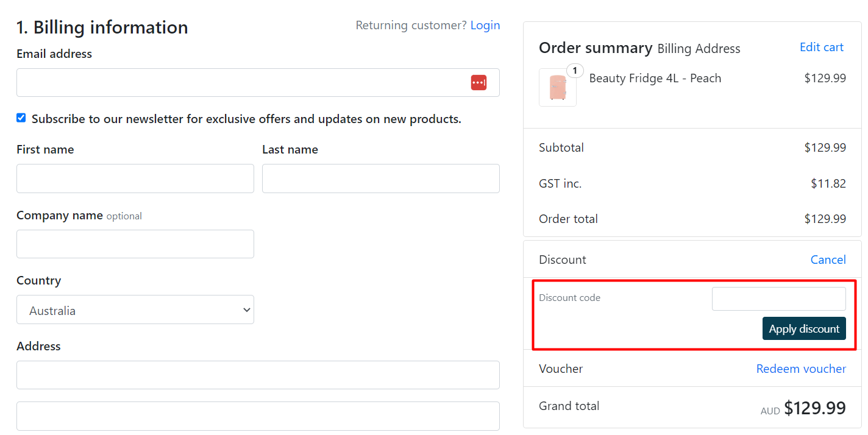Click the Login link for returning customers
868x435 pixels.
(485, 25)
